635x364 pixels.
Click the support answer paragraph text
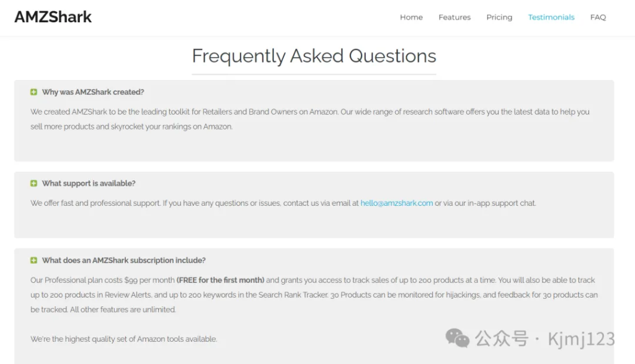283,203
